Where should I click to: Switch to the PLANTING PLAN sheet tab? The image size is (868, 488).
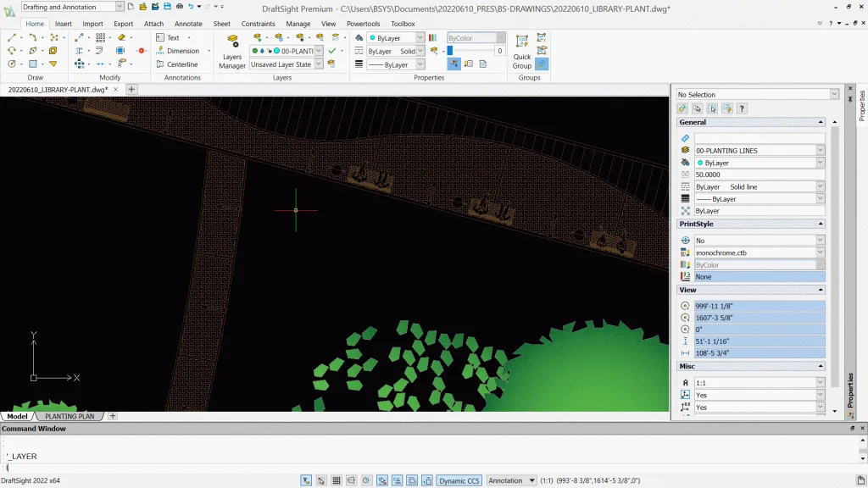pos(70,416)
